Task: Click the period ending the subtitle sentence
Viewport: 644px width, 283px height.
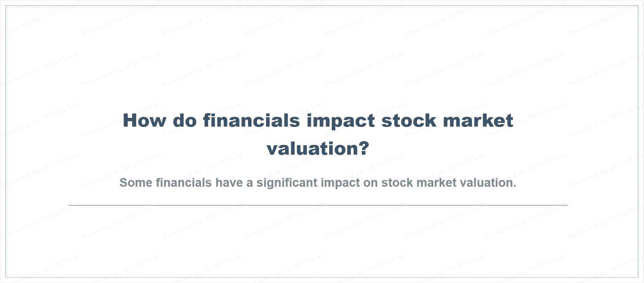Action: coord(515,186)
